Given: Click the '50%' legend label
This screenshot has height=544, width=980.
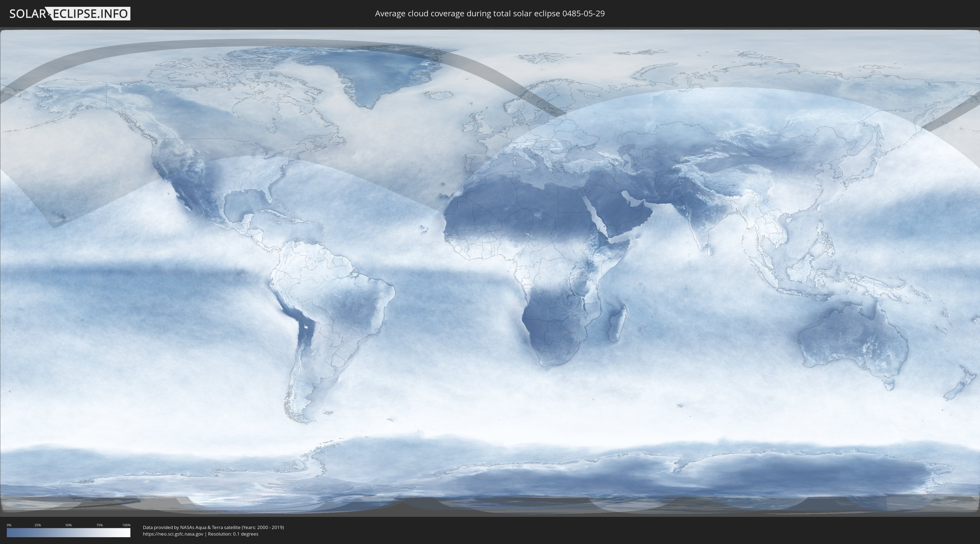Looking at the screenshot, I should coord(69,525).
